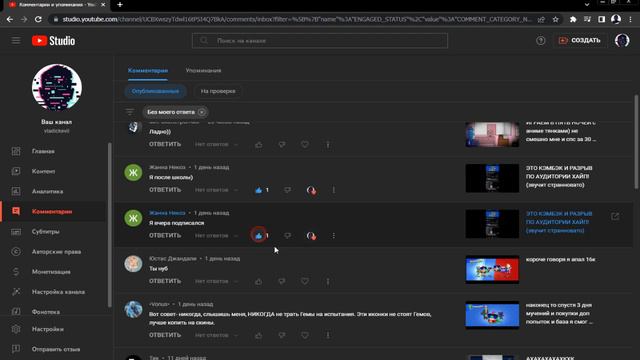The height and width of the screenshot is (360, 640).
Task: Dislike the Я вчера подписался comment
Action: click(287, 236)
